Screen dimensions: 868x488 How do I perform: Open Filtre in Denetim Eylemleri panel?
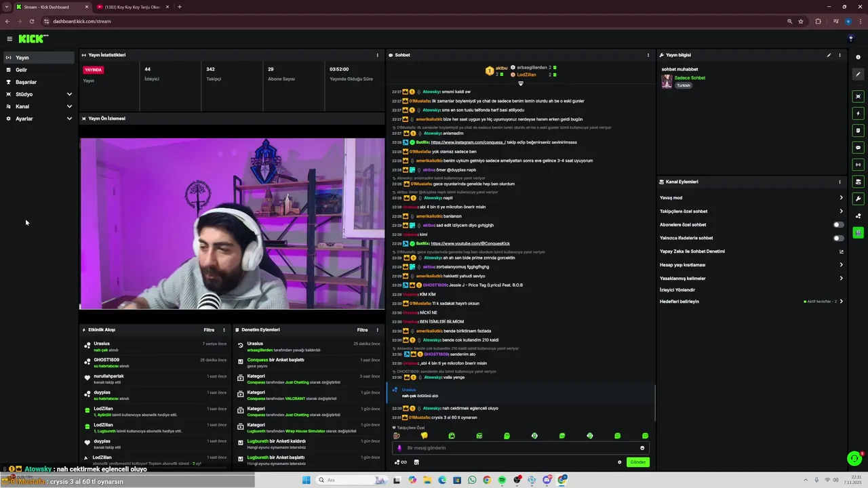tap(363, 330)
